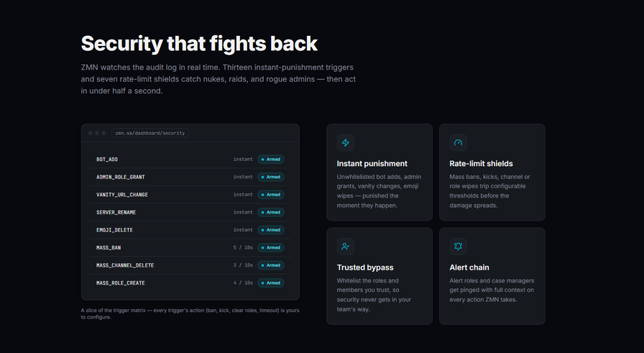Toggle the Armed badge for BOT_ADD
The width and height of the screenshot is (644, 353).
pos(271,160)
